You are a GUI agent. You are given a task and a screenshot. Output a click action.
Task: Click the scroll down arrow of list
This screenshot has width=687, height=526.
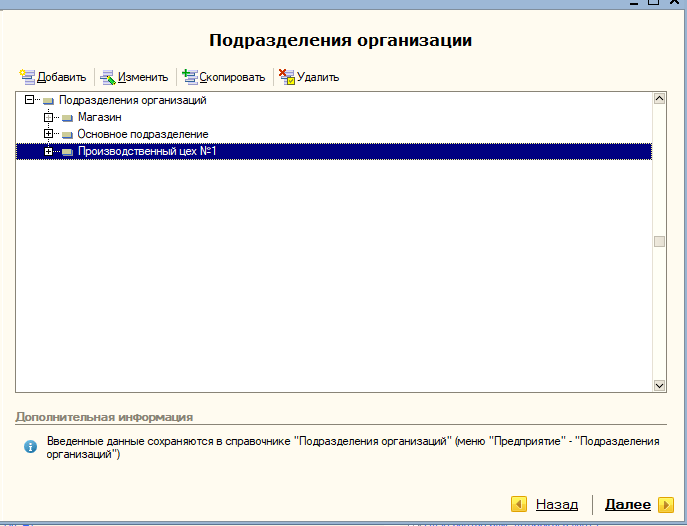[659, 385]
